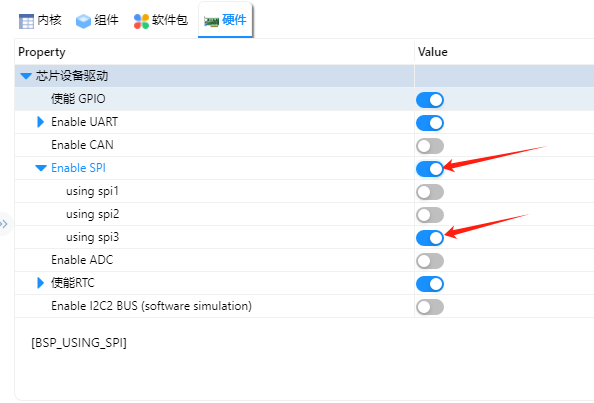594x403 pixels.
Task: Disable the using spi3 switch
Action: (430, 238)
